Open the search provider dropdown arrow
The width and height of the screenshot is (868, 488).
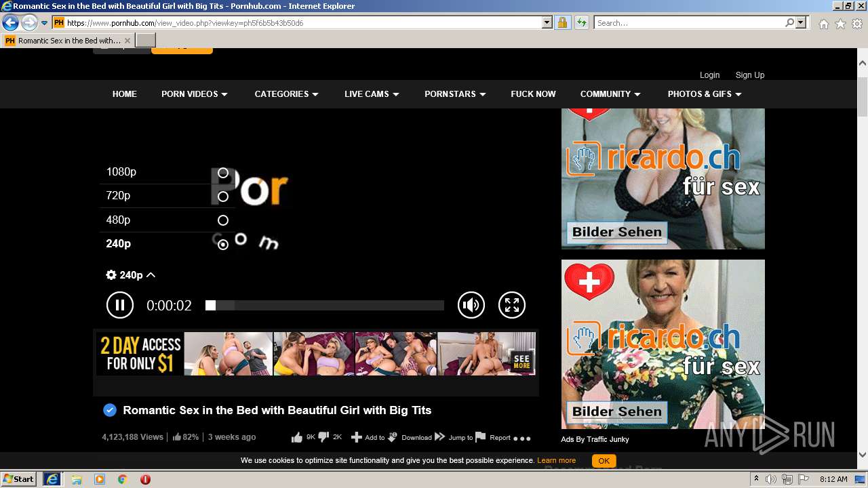pyautogui.click(x=802, y=23)
